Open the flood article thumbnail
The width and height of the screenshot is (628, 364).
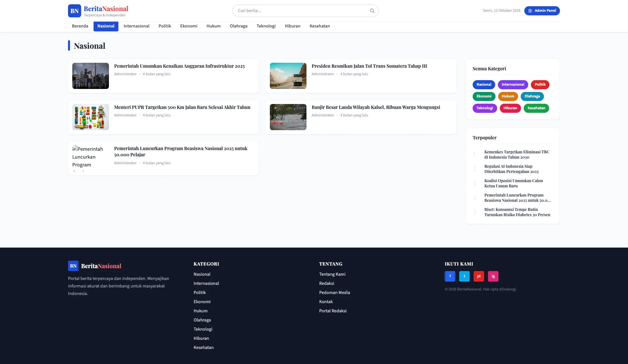point(288,117)
